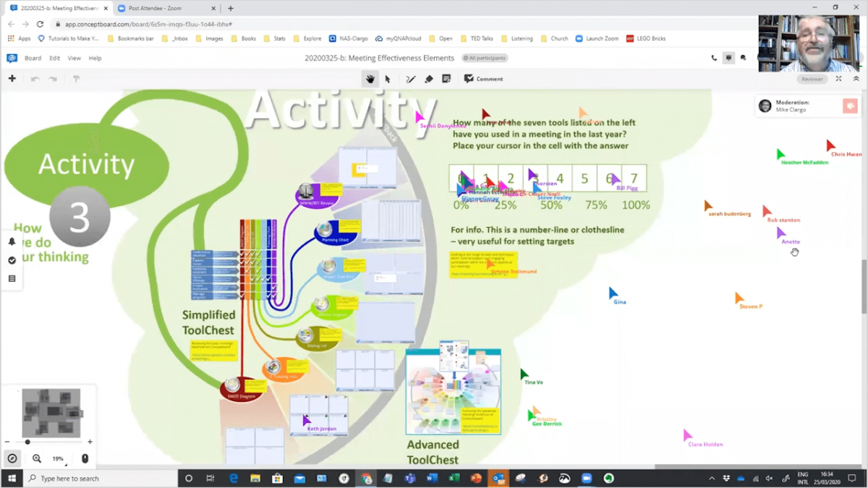Screen dimensions: 868x488
Task: Toggle muted speaker volume in tray
Action: click(x=769, y=479)
